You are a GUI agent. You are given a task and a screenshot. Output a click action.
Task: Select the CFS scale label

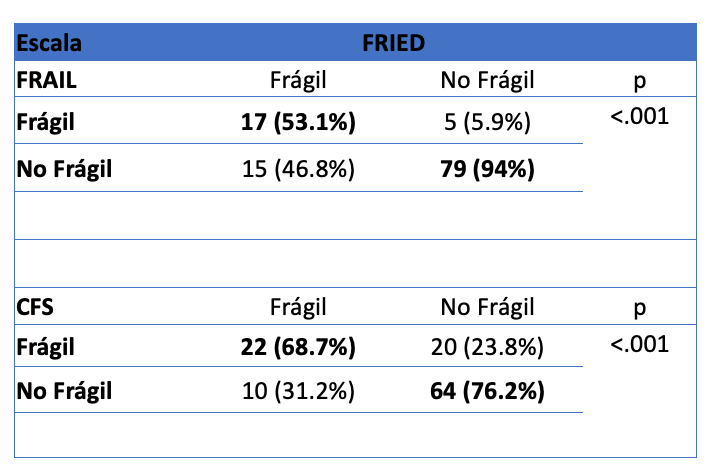click(x=35, y=307)
